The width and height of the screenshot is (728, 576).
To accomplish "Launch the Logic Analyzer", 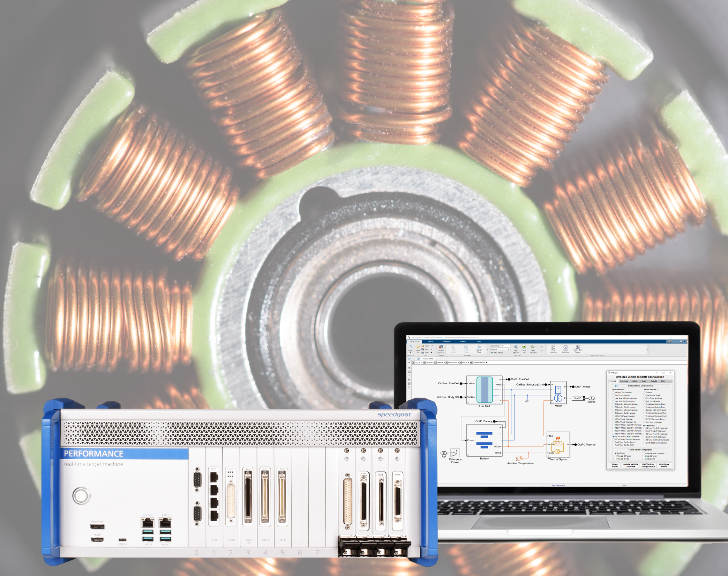I will point(565,347).
